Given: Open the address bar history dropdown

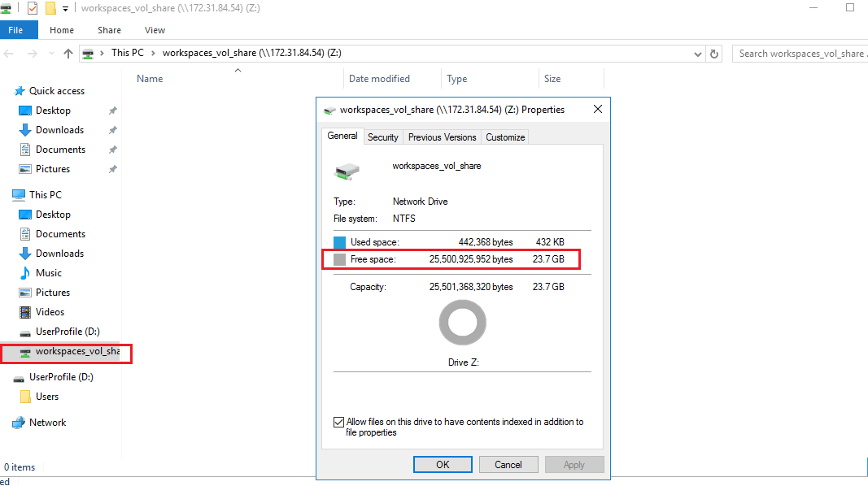Looking at the screenshot, I should pyautogui.click(x=698, y=54).
